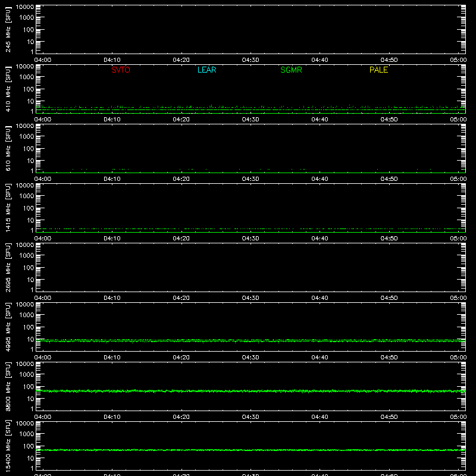Click the green flux trace in 15400 MHz panel
Image resolution: width=476 pixels, height=476 pixels.
coord(250,450)
